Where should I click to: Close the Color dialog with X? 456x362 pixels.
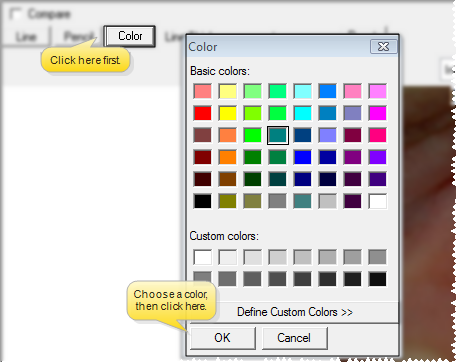click(383, 47)
